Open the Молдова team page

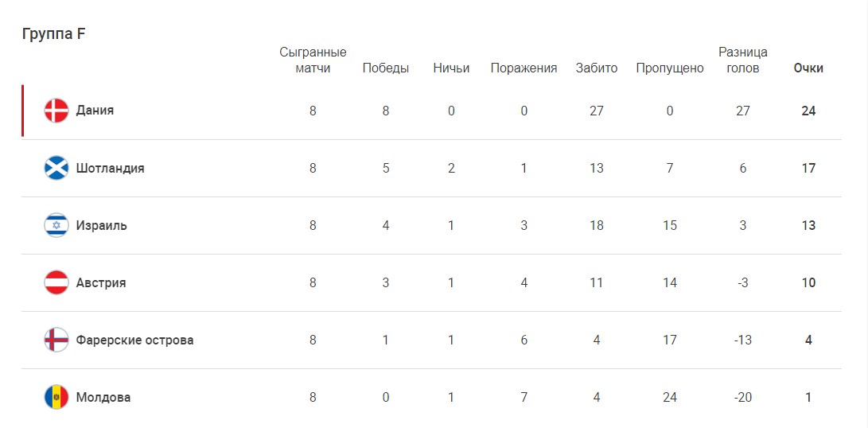(x=103, y=397)
